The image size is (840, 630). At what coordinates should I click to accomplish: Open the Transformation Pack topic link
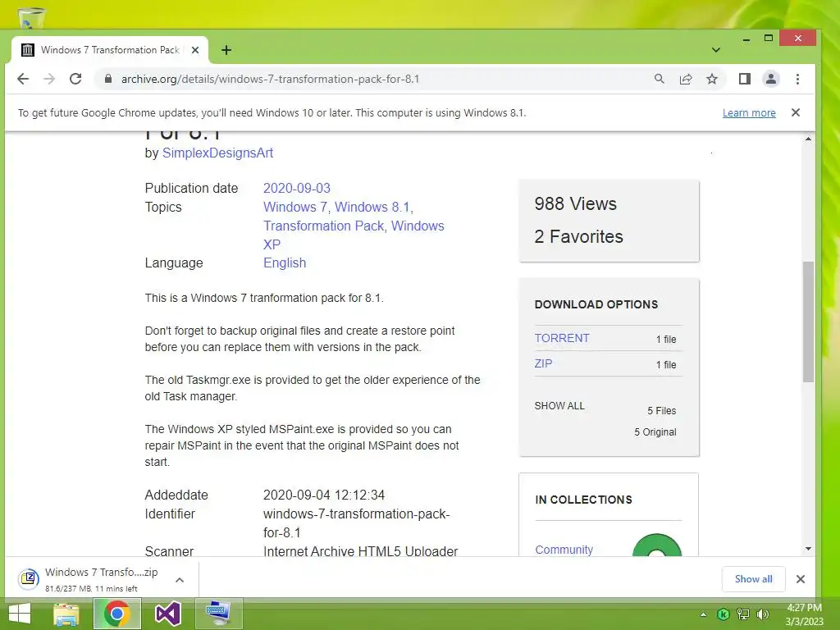pos(323,226)
